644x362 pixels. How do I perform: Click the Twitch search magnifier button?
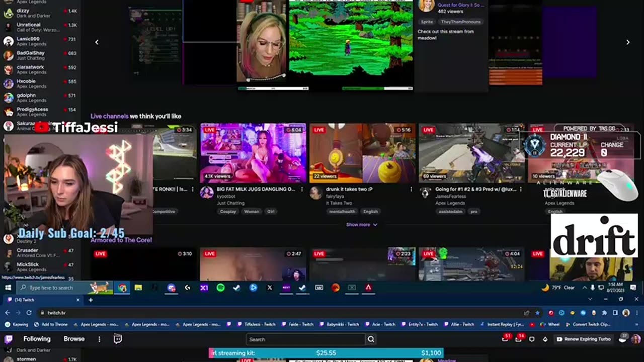(371, 339)
